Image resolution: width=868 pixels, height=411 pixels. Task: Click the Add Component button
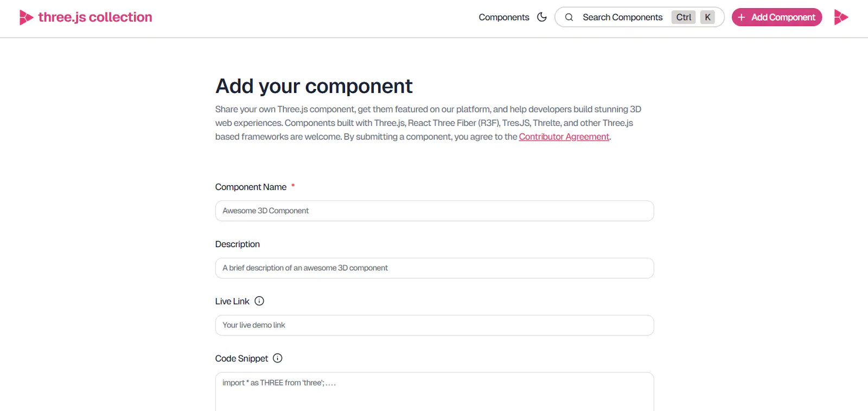click(777, 17)
